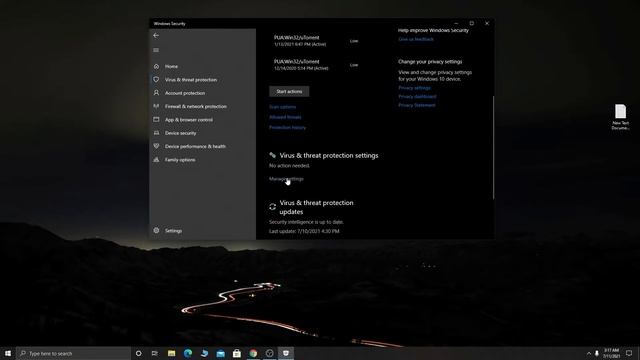The height and width of the screenshot is (360, 640).
Task: Open the Mail app on the taskbar
Action: [220, 353]
